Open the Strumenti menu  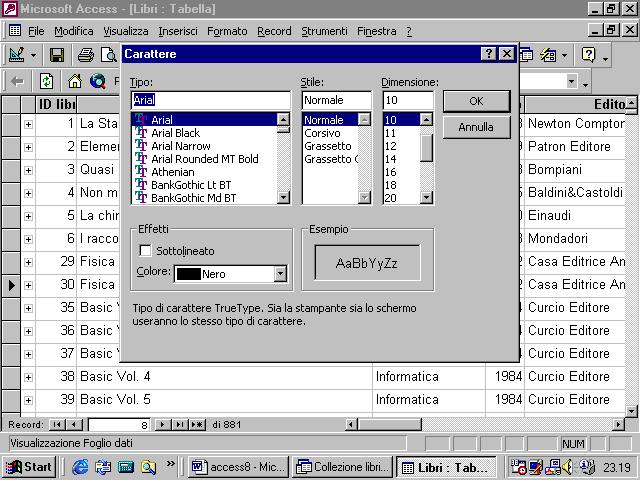pos(324,31)
